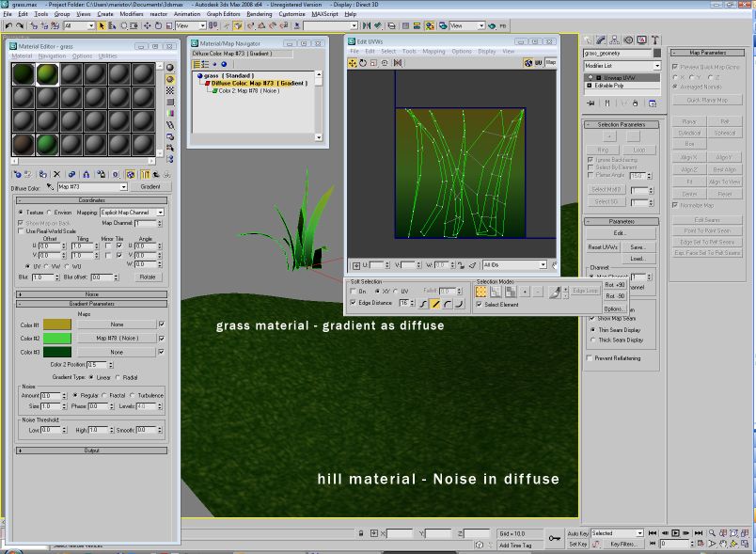
Task: Click Reset UVWs button
Action: [x=603, y=247]
